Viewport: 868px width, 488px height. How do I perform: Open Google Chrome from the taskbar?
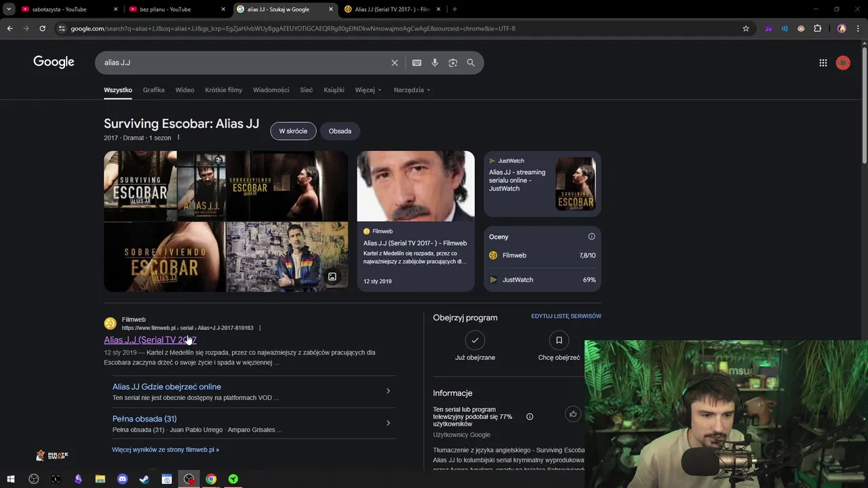(x=211, y=479)
